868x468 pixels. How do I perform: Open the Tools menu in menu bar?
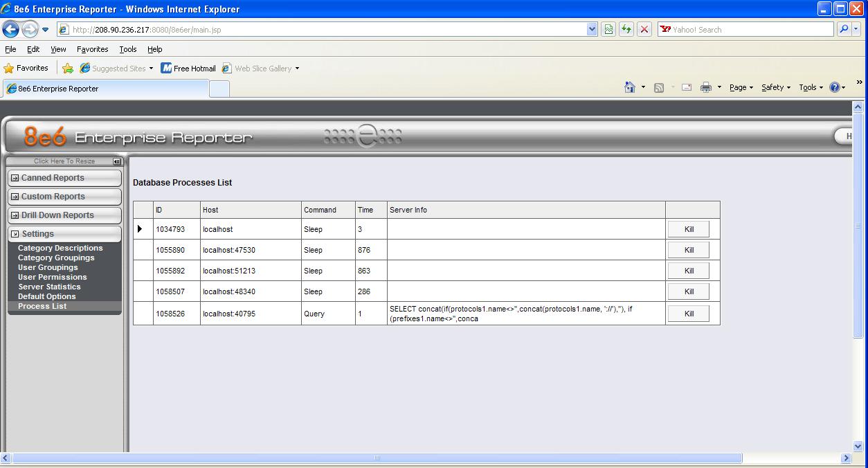[x=128, y=49]
